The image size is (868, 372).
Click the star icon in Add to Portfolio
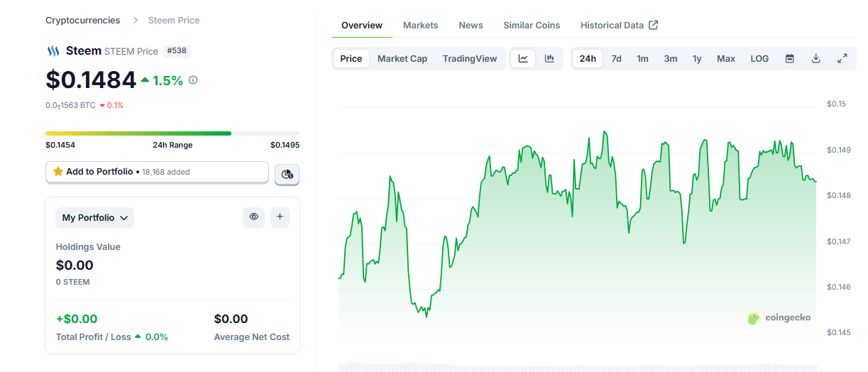point(57,172)
